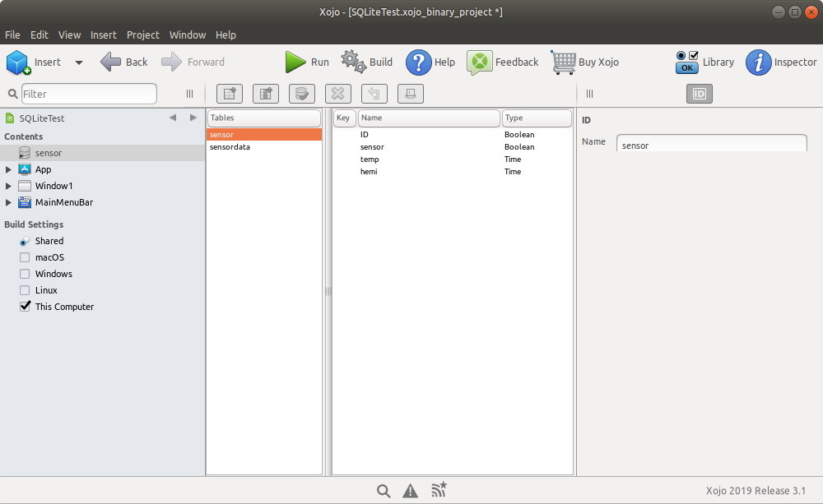Navigate to previous item arrow in navigator
Image resolution: width=823 pixels, height=504 pixels.
(173, 118)
